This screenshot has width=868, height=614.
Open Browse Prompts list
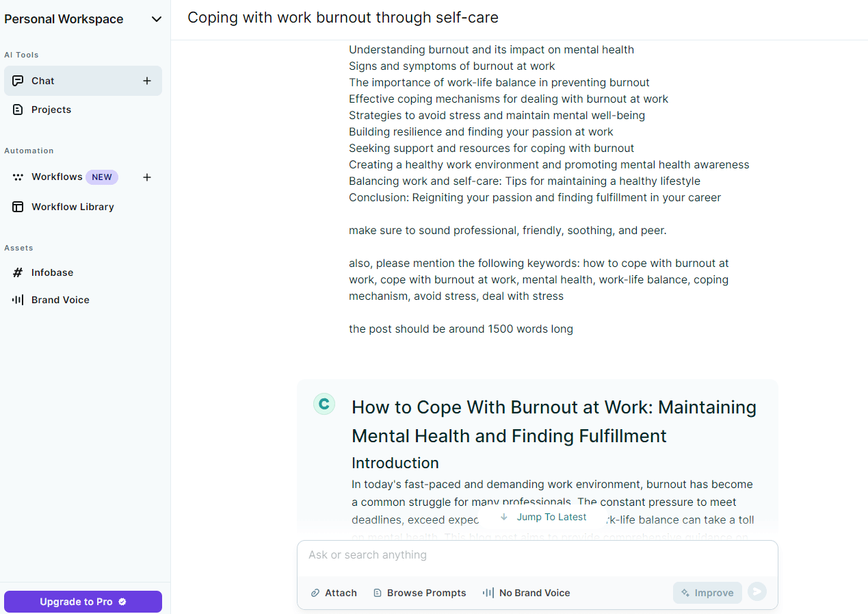point(419,593)
